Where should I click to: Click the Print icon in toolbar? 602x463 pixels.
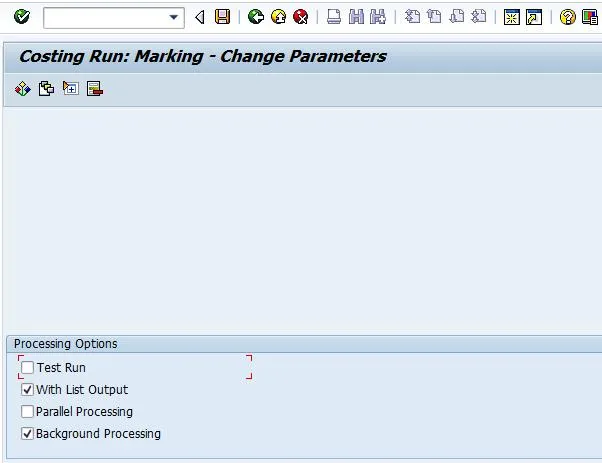click(334, 17)
